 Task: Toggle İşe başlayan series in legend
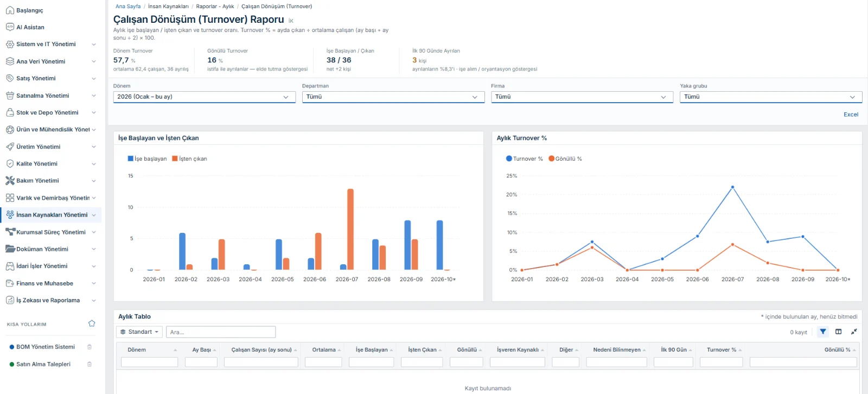pyautogui.click(x=147, y=159)
